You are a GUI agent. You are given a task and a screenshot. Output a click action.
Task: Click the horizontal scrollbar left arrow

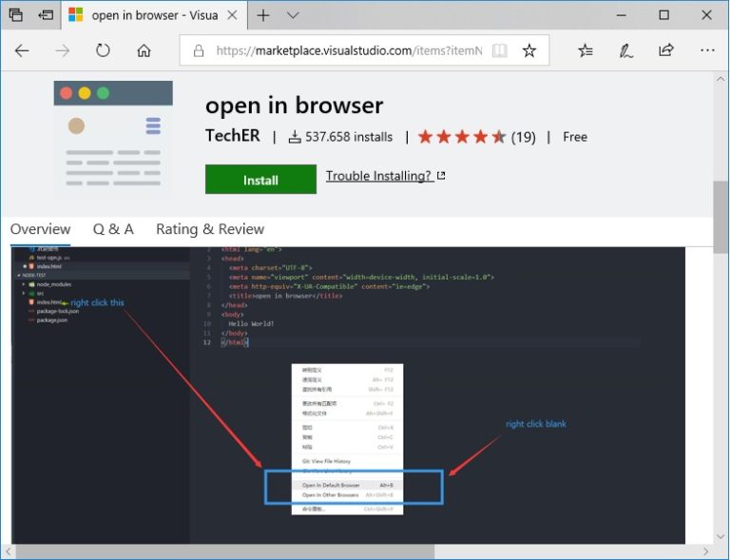click(x=8, y=551)
